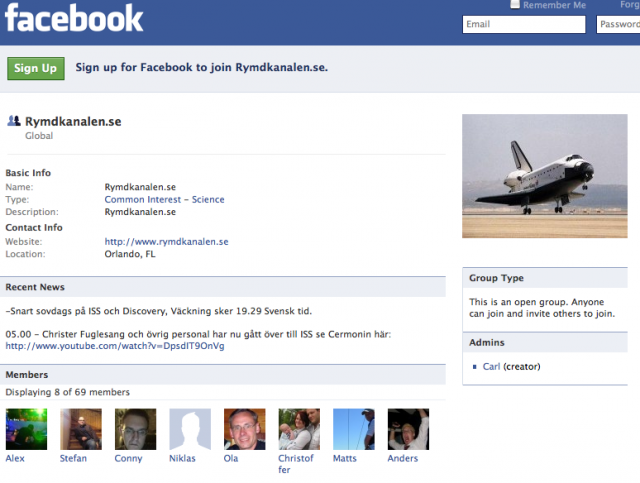Open the rymdkanalen.se website link
This screenshot has height=483, width=640.
[167, 242]
